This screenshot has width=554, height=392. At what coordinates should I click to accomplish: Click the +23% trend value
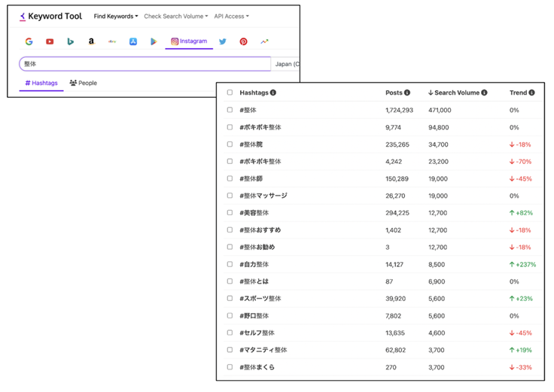tap(521, 299)
